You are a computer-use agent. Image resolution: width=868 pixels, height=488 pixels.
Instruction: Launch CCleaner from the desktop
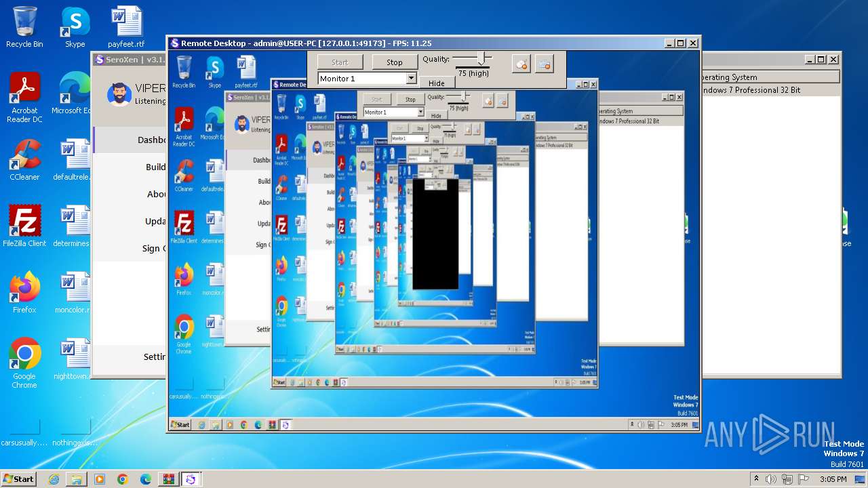[x=24, y=160]
